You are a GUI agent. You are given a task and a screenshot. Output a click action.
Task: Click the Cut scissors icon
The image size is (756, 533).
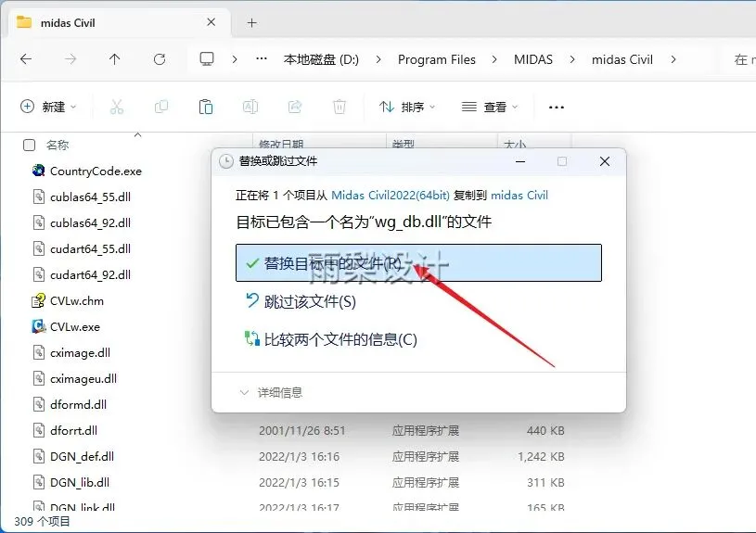(117, 107)
